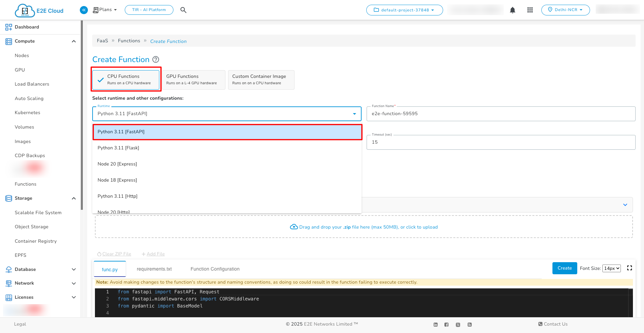Switch to requirements.txt tab

(154, 269)
